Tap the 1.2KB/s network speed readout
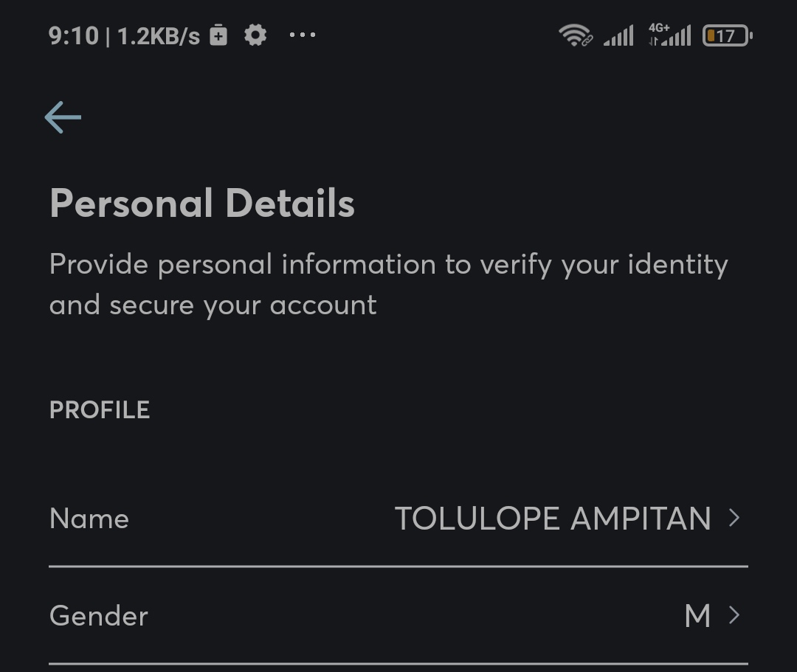 click(159, 35)
